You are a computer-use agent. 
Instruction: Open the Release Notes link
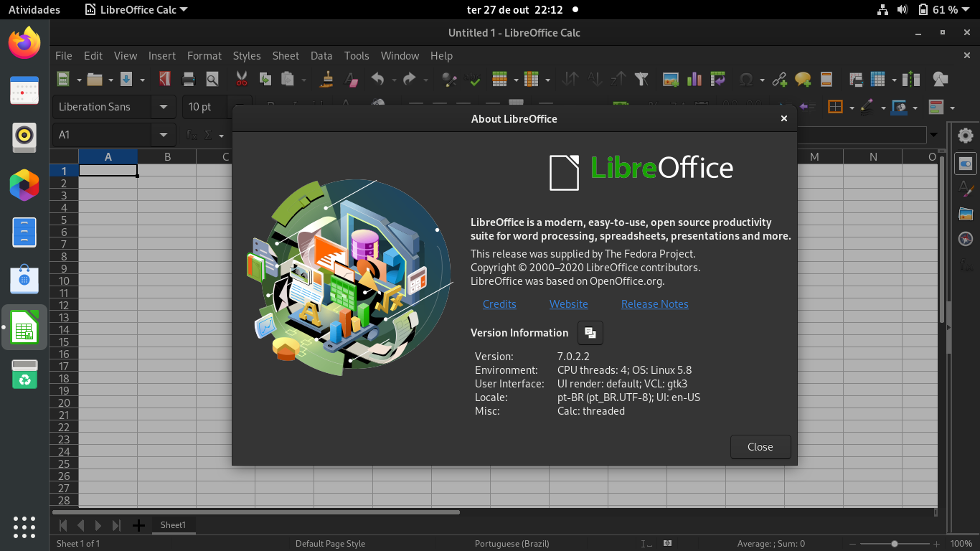pos(655,304)
